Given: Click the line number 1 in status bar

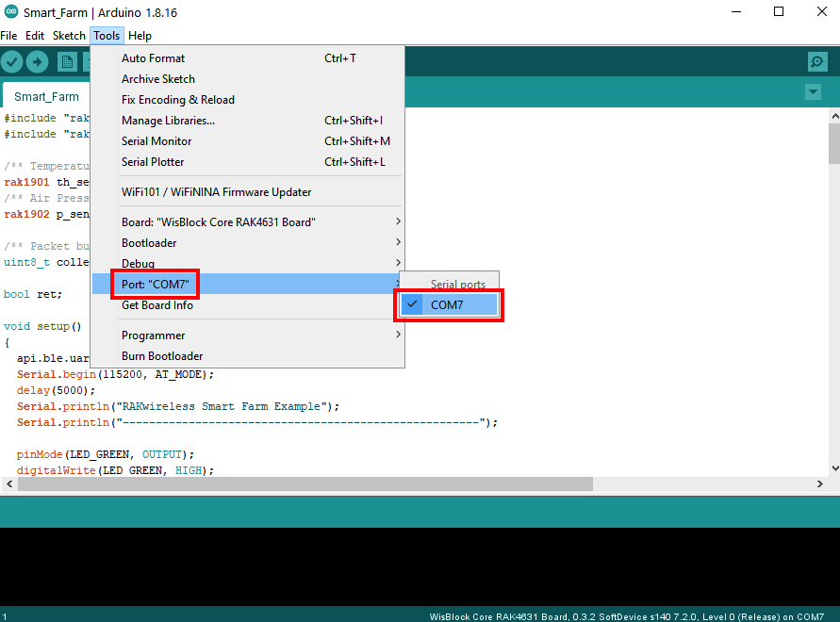Looking at the screenshot, I should click(x=5, y=616).
